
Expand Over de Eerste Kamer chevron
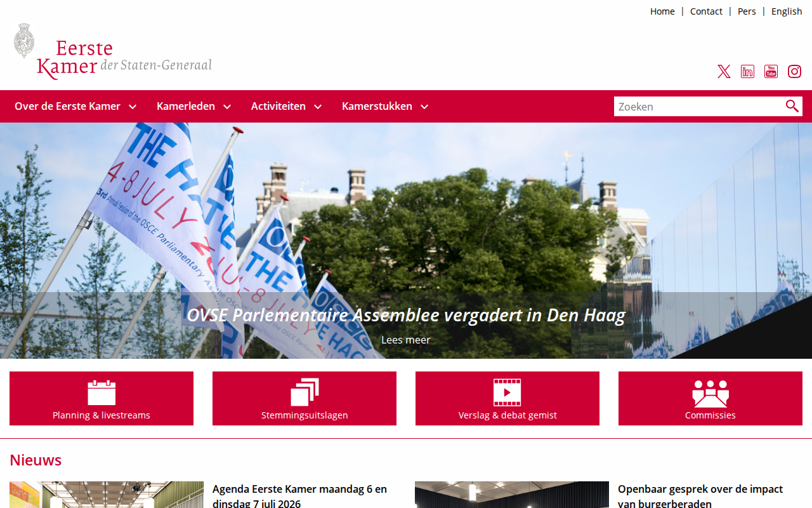[x=133, y=107]
